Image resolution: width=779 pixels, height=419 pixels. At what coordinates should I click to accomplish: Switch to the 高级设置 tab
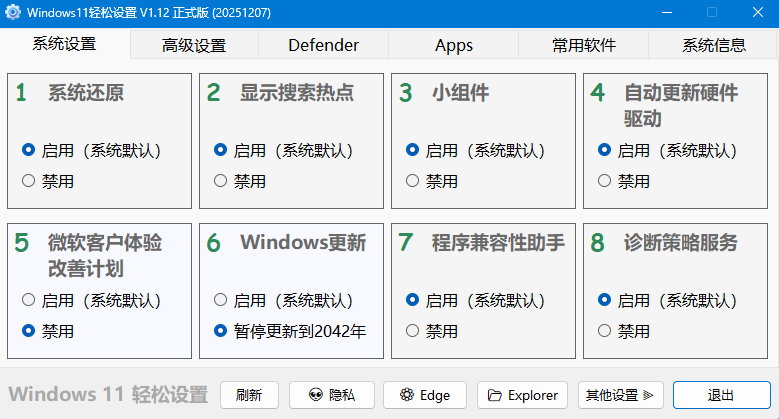(194, 45)
